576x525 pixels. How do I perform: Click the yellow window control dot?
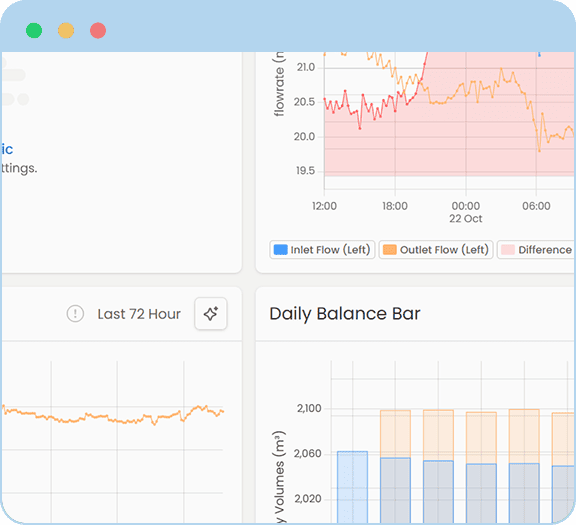[x=66, y=30]
